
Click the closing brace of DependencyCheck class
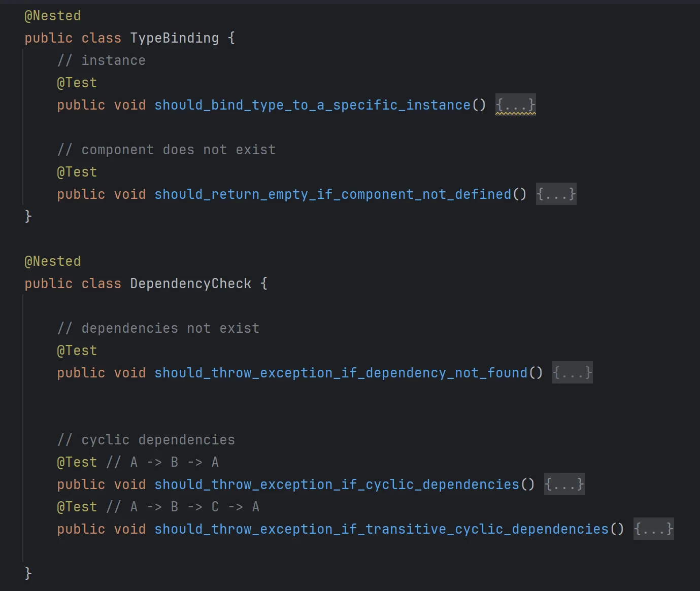[28, 573]
